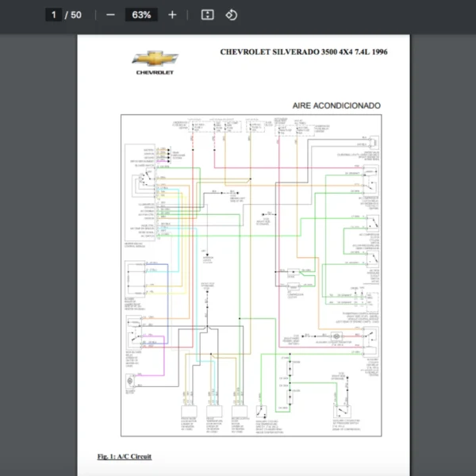Click the Chevrolet bowtie logo
The width and height of the screenshot is (476, 476).
coord(155,59)
